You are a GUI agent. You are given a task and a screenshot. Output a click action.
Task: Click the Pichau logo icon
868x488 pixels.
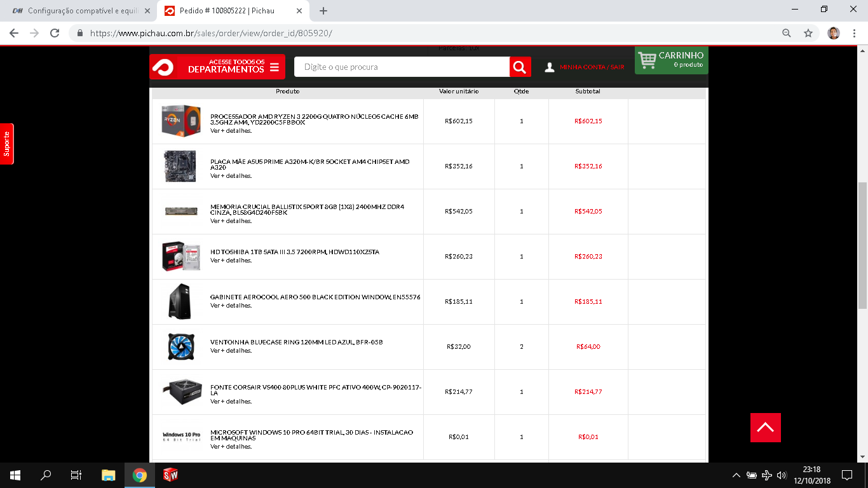click(x=163, y=67)
